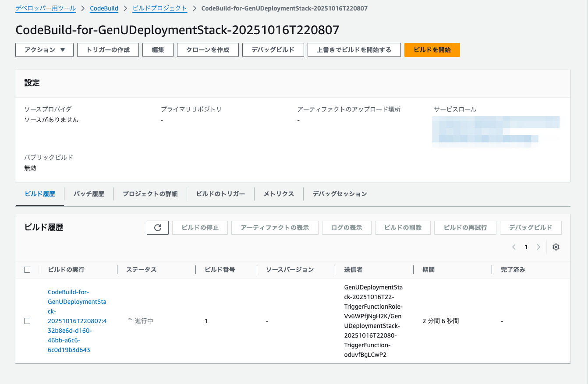Go to previous page arrow in build history
This screenshot has width=588, height=384.
click(514, 247)
